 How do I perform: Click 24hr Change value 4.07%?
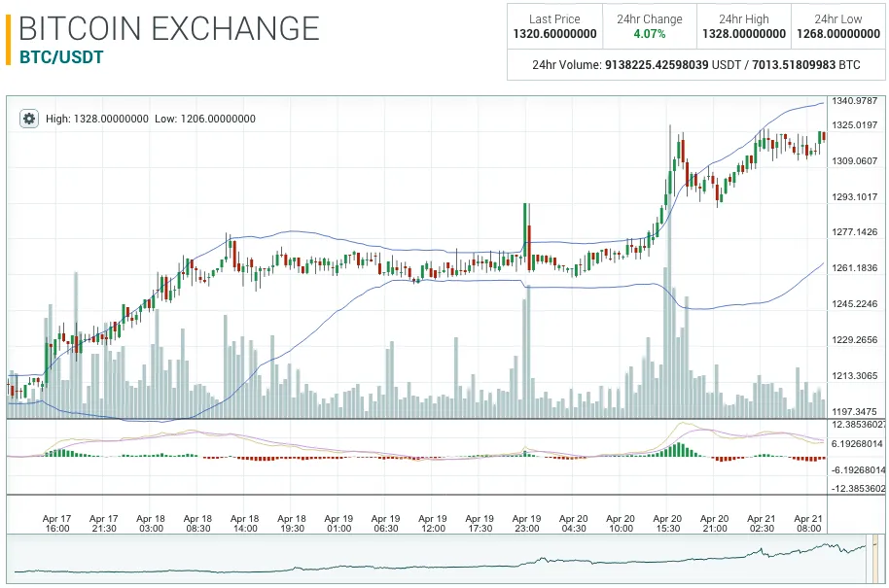tap(649, 34)
